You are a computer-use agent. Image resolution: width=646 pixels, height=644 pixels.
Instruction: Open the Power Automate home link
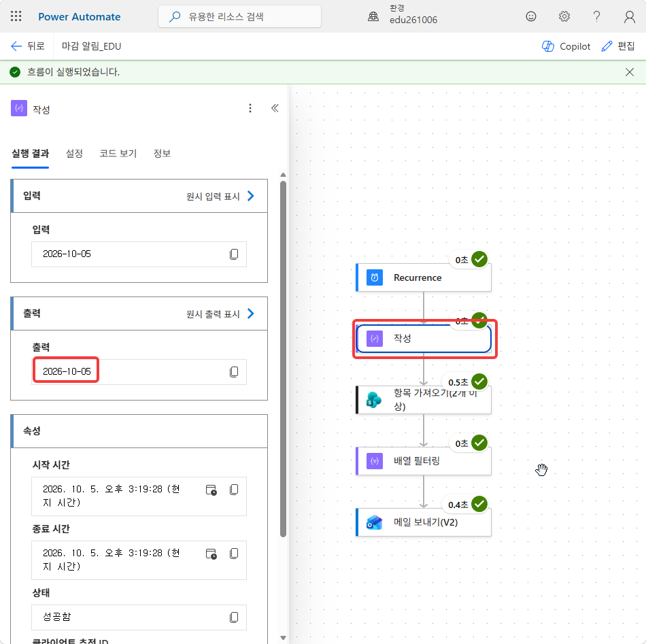(80, 16)
